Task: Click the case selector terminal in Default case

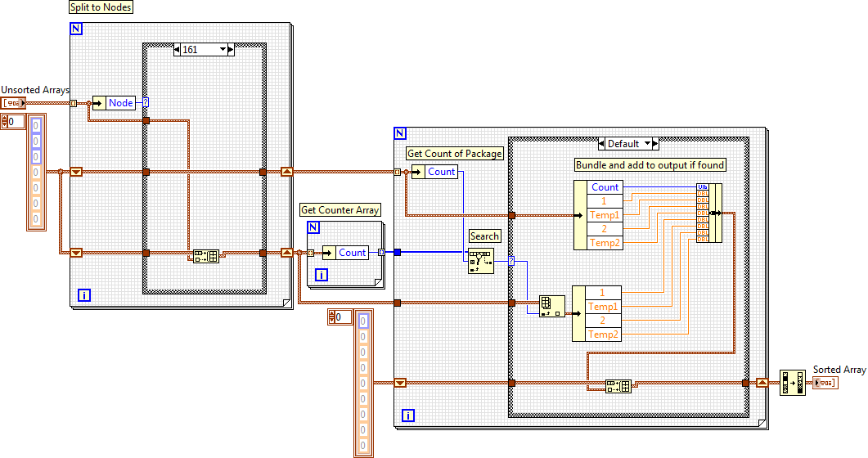Action: [x=511, y=261]
